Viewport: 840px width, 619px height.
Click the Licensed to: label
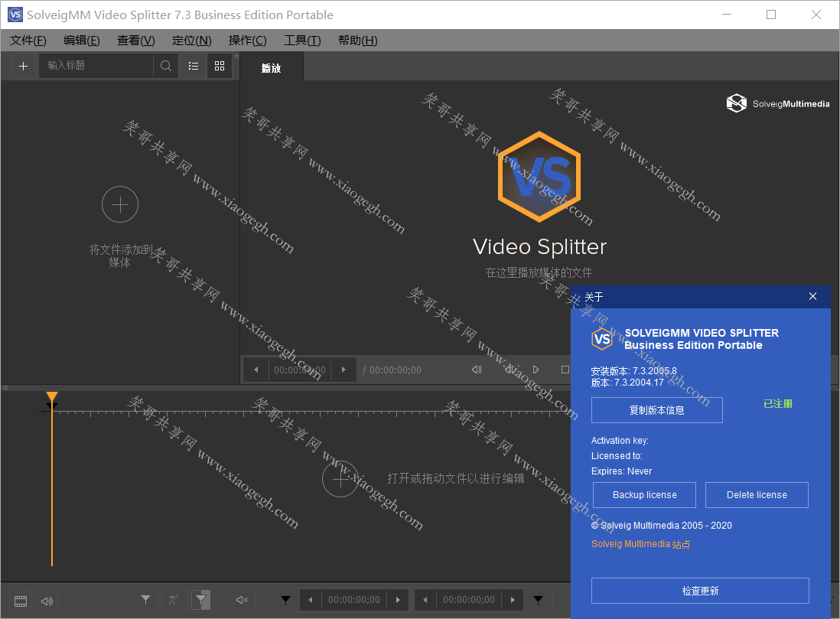(x=617, y=456)
